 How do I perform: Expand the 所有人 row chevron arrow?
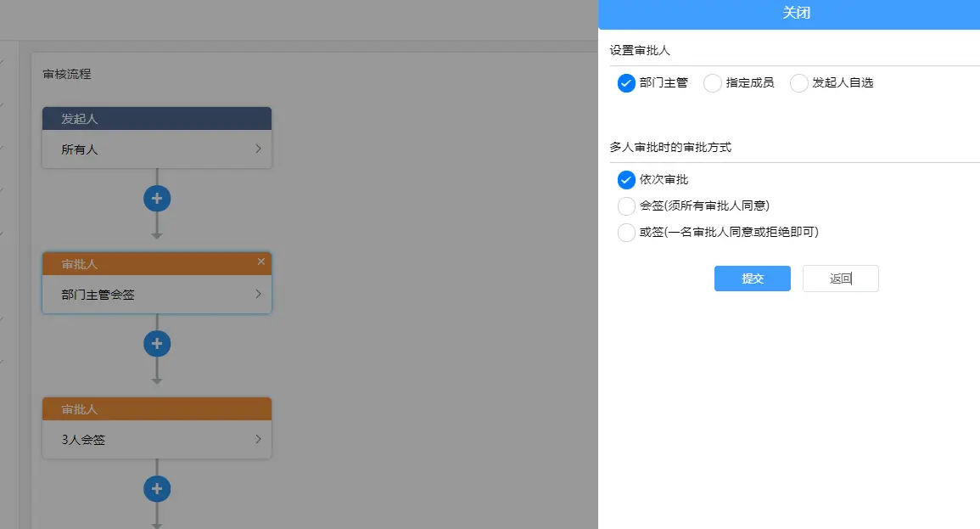click(x=258, y=149)
